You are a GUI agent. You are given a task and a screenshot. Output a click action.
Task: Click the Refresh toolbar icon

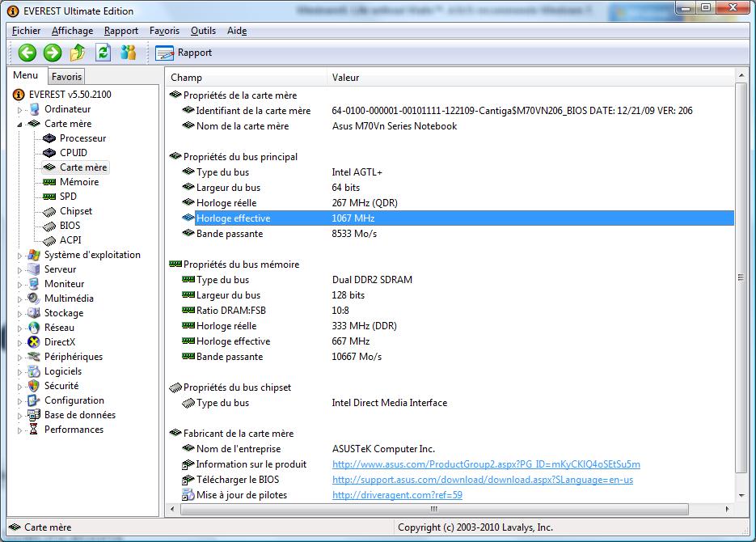pyautogui.click(x=103, y=53)
